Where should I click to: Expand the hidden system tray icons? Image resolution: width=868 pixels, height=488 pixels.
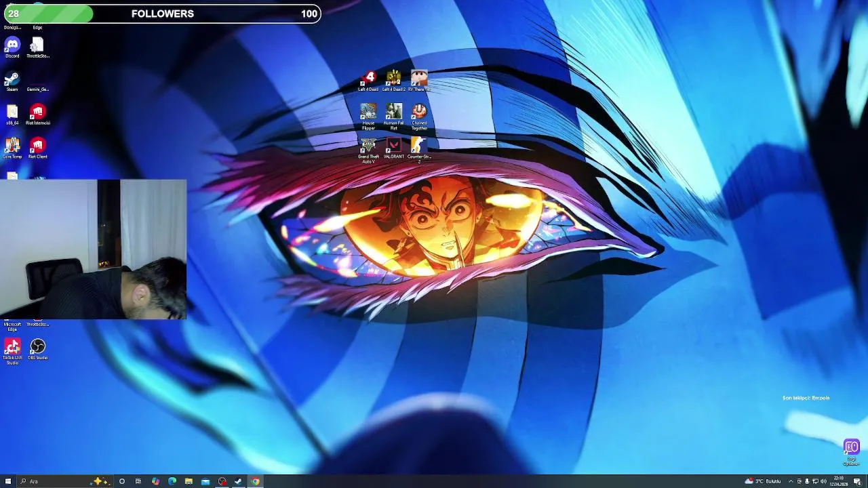(x=791, y=481)
